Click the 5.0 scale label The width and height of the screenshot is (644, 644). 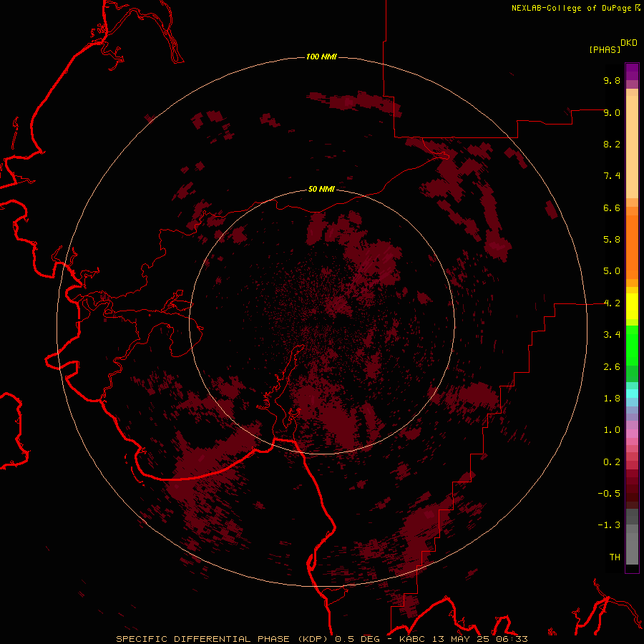[612, 271]
